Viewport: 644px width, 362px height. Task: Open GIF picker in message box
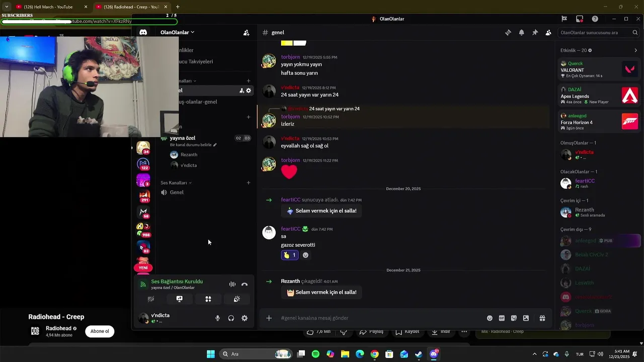coord(502,318)
